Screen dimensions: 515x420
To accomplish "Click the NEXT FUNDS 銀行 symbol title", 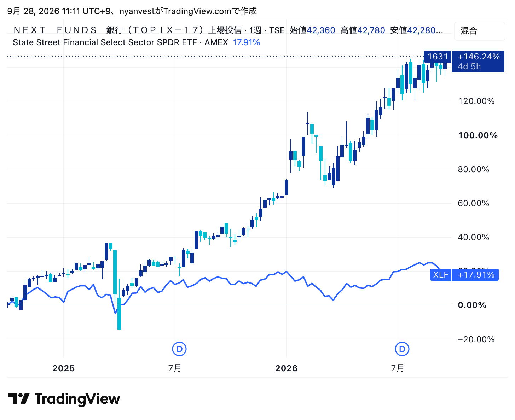I will [x=128, y=30].
